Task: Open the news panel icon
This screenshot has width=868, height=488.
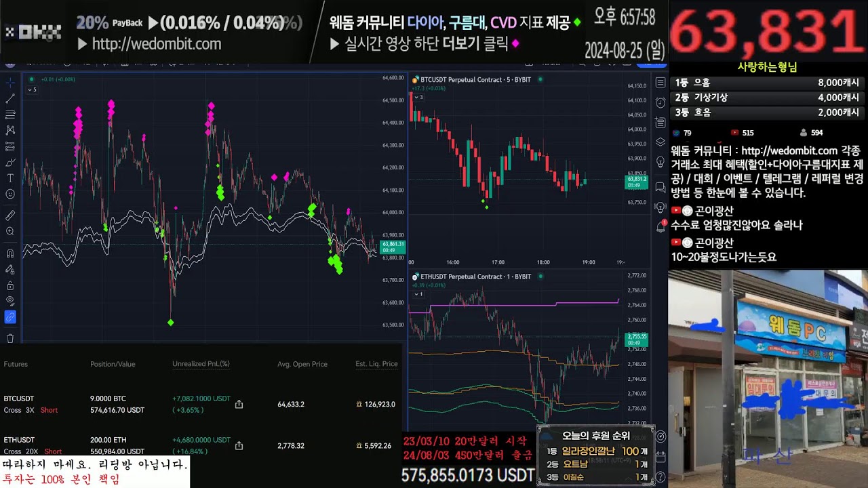Action: [x=660, y=123]
